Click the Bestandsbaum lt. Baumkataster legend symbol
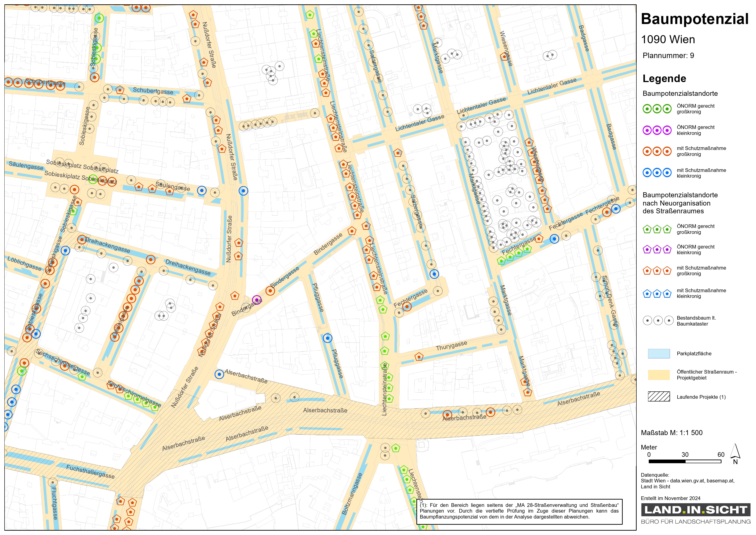 coord(658,321)
